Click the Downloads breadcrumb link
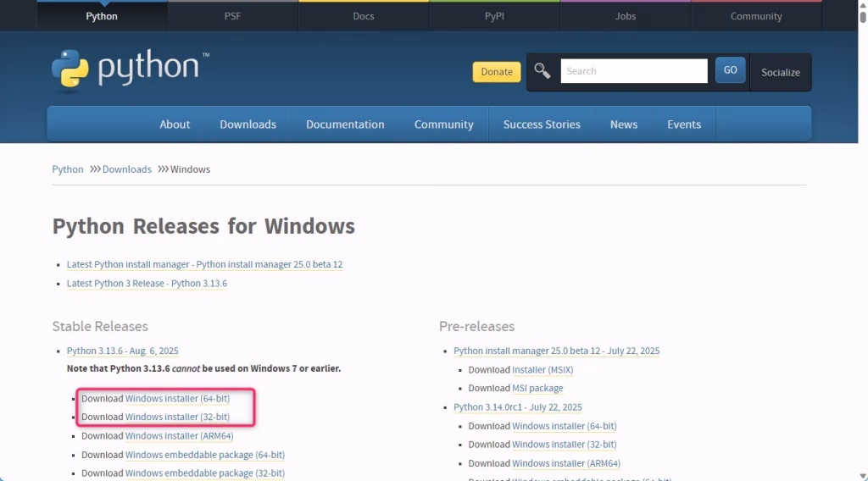This screenshot has height=481, width=868. coord(127,169)
